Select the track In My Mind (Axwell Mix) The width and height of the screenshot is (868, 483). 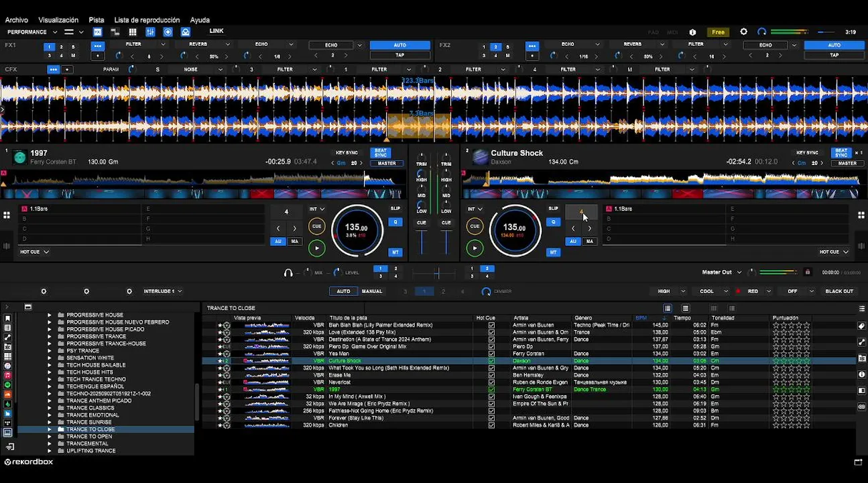[x=357, y=396]
